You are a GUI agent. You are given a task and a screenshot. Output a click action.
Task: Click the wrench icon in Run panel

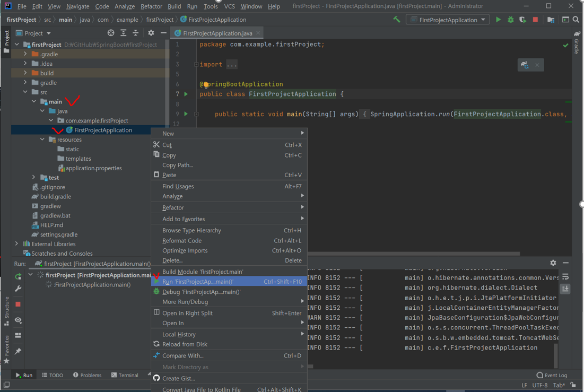click(18, 289)
